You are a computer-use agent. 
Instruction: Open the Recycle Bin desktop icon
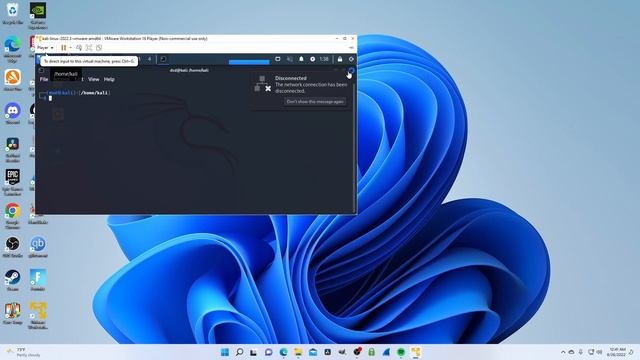point(13,13)
